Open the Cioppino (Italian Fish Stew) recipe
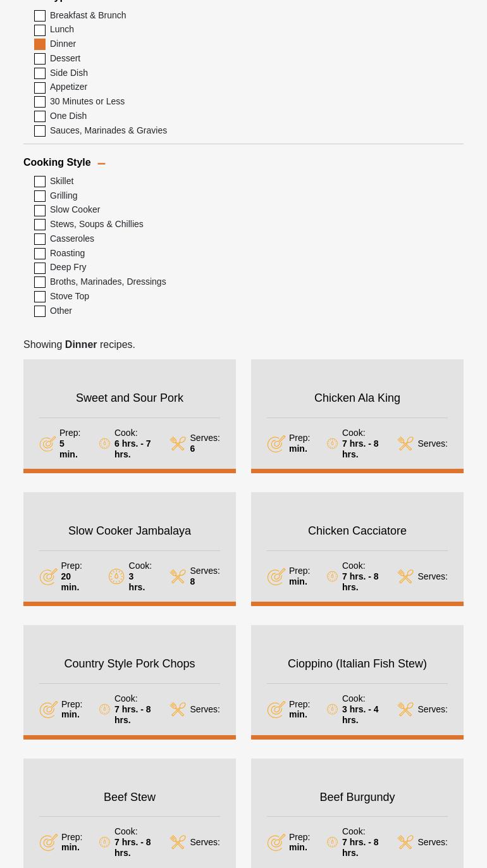Viewport: 487px width, 868px height. (357, 664)
